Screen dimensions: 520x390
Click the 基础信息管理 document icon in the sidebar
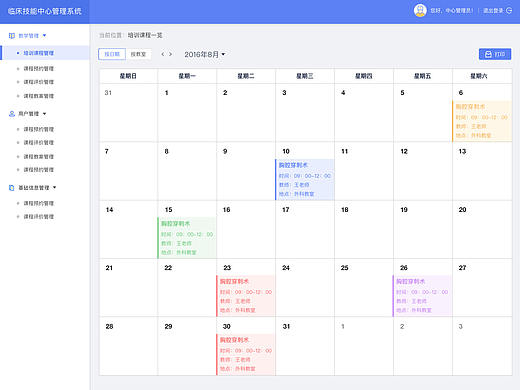point(12,188)
